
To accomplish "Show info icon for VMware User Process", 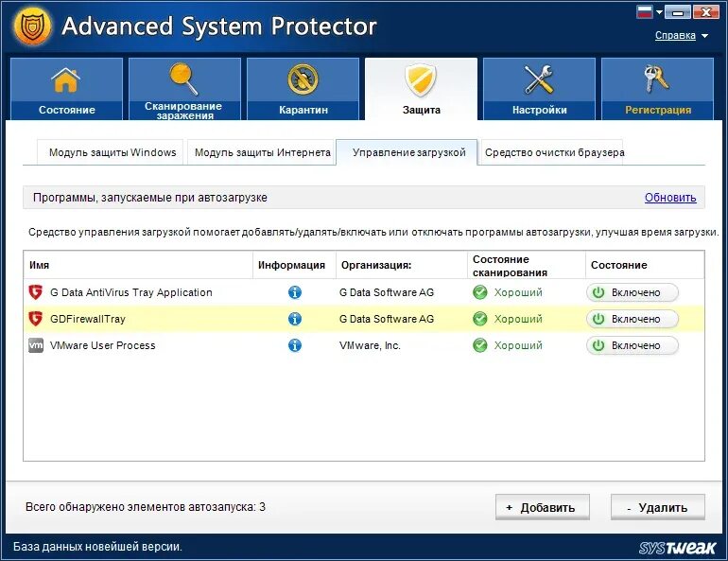I will point(295,345).
